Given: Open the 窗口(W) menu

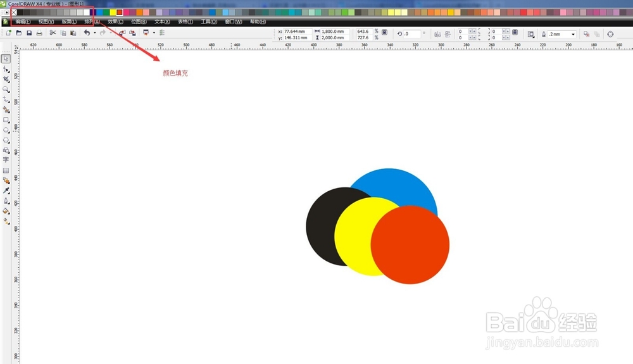Looking at the screenshot, I should (x=234, y=22).
